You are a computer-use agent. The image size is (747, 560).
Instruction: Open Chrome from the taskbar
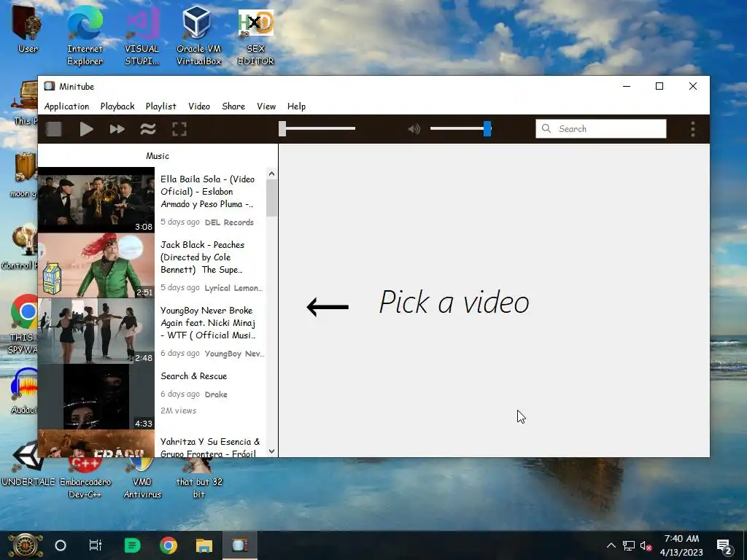169,545
